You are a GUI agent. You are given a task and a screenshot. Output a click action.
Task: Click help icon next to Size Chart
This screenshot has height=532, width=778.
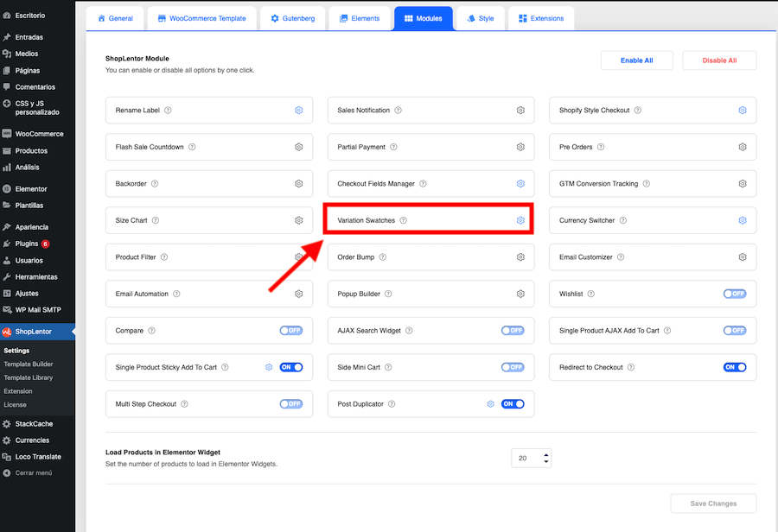[156, 220]
